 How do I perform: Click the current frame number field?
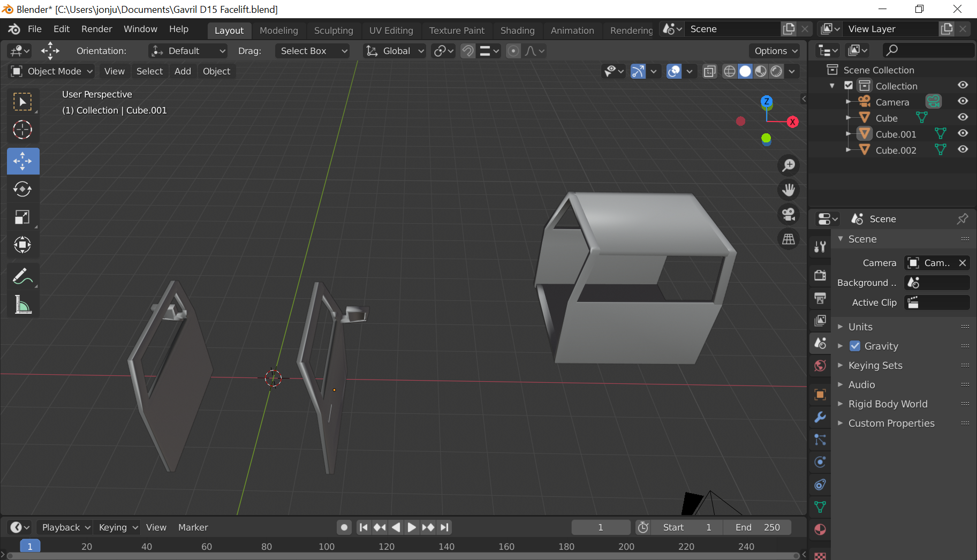(601, 527)
